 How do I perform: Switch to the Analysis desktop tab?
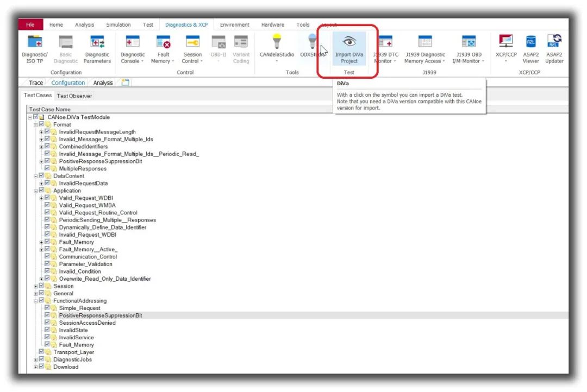(103, 83)
